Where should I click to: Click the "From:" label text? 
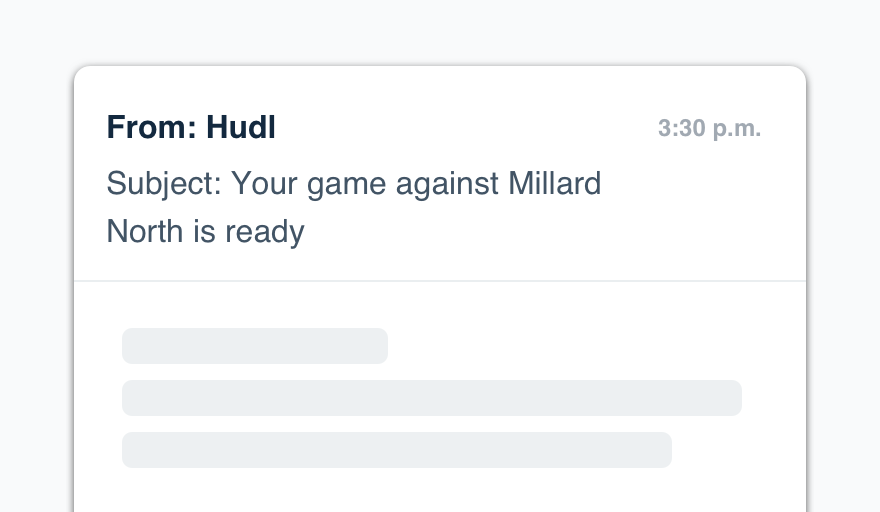(x=152, y=128)
